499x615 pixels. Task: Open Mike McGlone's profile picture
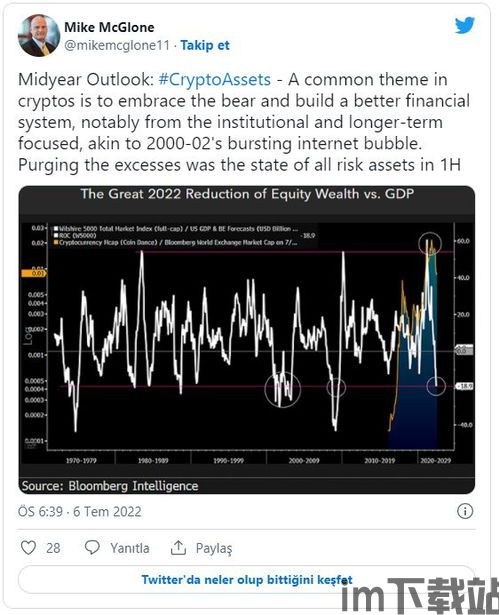click(x=39, y=36)
